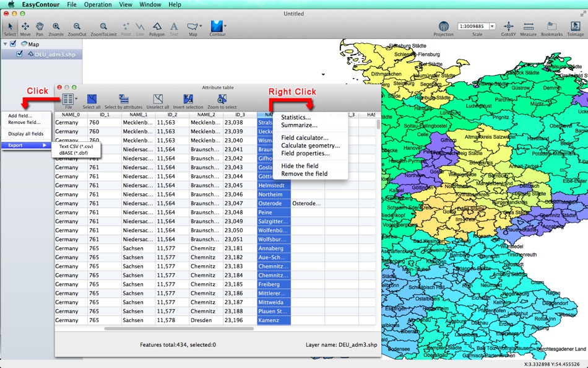Open the Bookmarks folder icon
Screen dimensions: 588x368
(551, 28)
